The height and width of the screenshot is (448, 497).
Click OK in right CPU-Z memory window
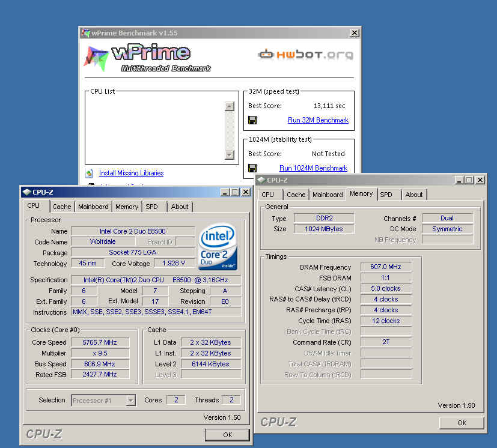pyautogui.click(x=462, y=423)
